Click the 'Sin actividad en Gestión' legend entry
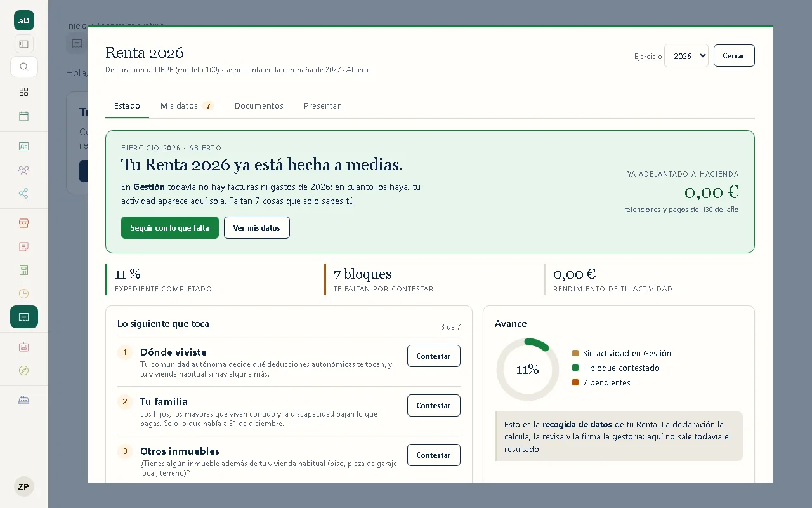This screenshot has height=508, width=812. click(x=622, y=354)
